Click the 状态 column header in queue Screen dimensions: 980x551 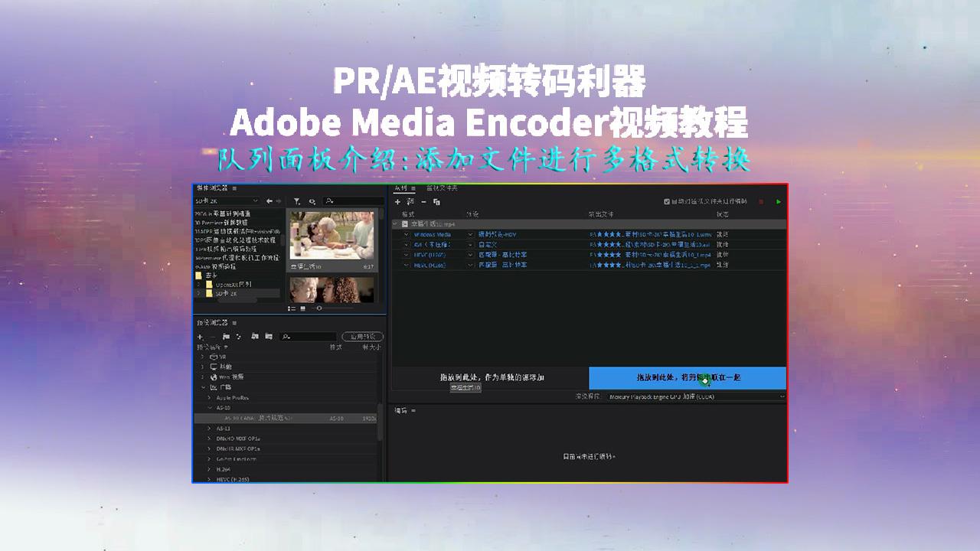tap(722, 214)
